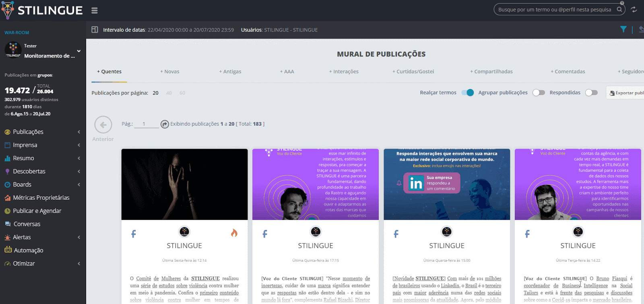The width and height of the screenshot is (644, 304).
Task: Click the Descobertas lightbulb icon
Action: point(7,172)
